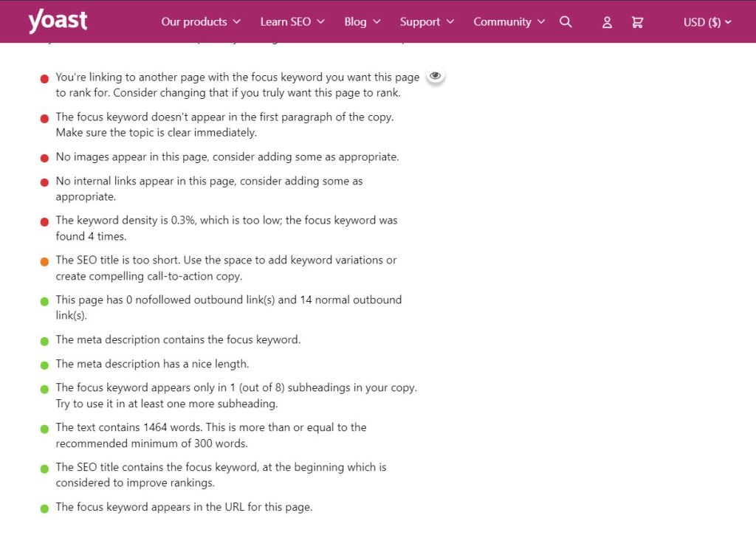The image size is (756, 535).
Task: Click orange bullet for SEO title too short
Action: (45, 261)
